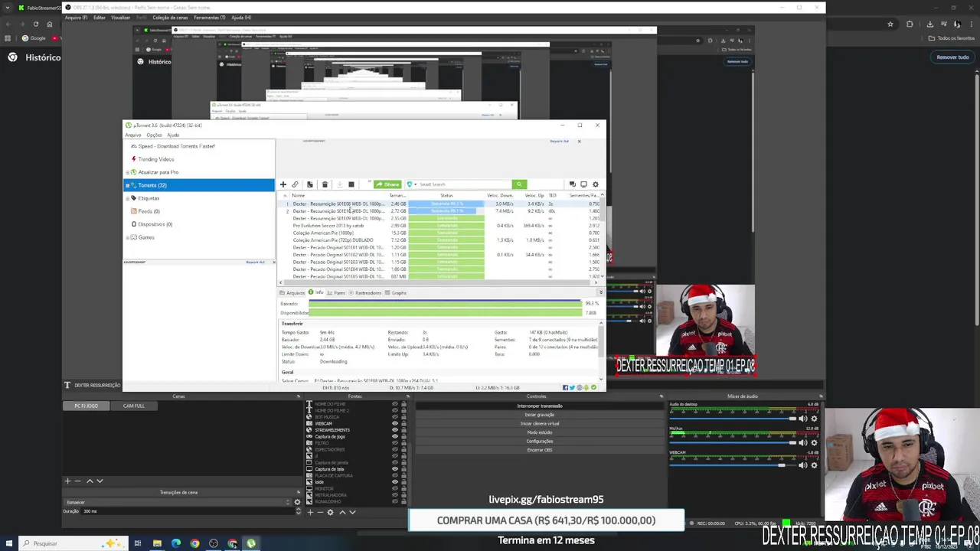This screenshot has height=551, width=980.
Task: Adjust WEBCAM audio volume slider
Action: [732, 465]
